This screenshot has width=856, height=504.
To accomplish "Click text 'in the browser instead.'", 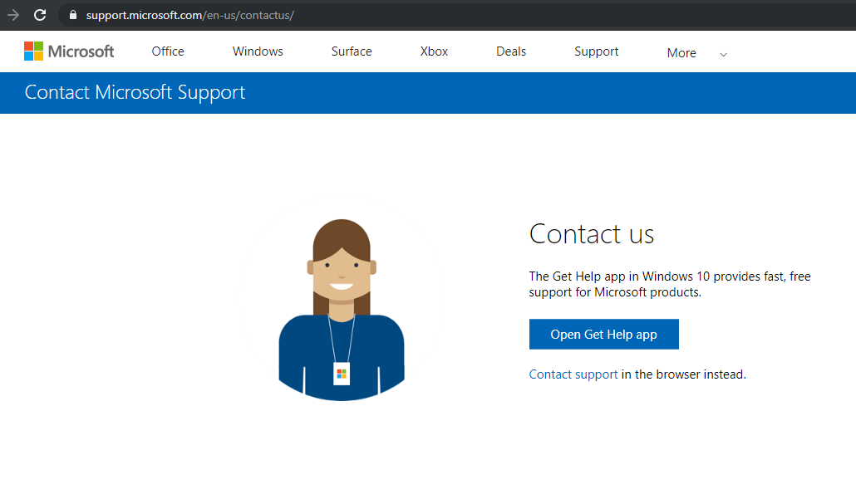I will pos(683,374).
